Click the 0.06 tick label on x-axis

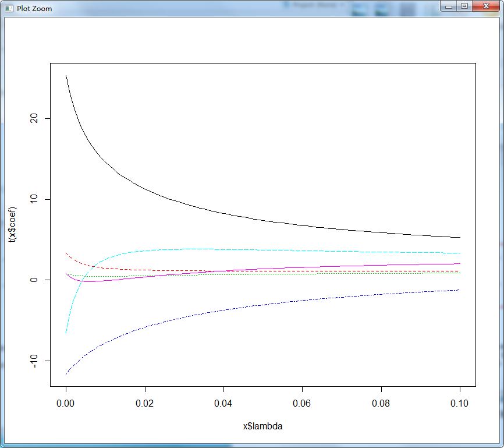[303, 403]
